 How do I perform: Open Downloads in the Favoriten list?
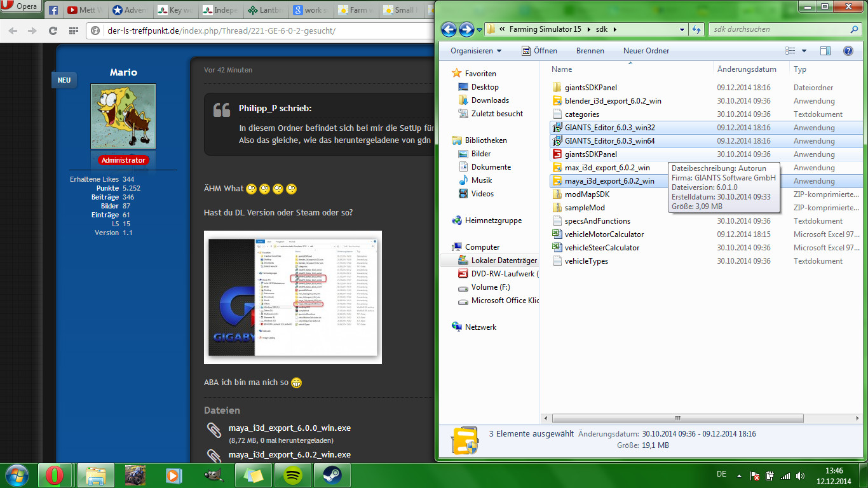[x=489, y=100]
